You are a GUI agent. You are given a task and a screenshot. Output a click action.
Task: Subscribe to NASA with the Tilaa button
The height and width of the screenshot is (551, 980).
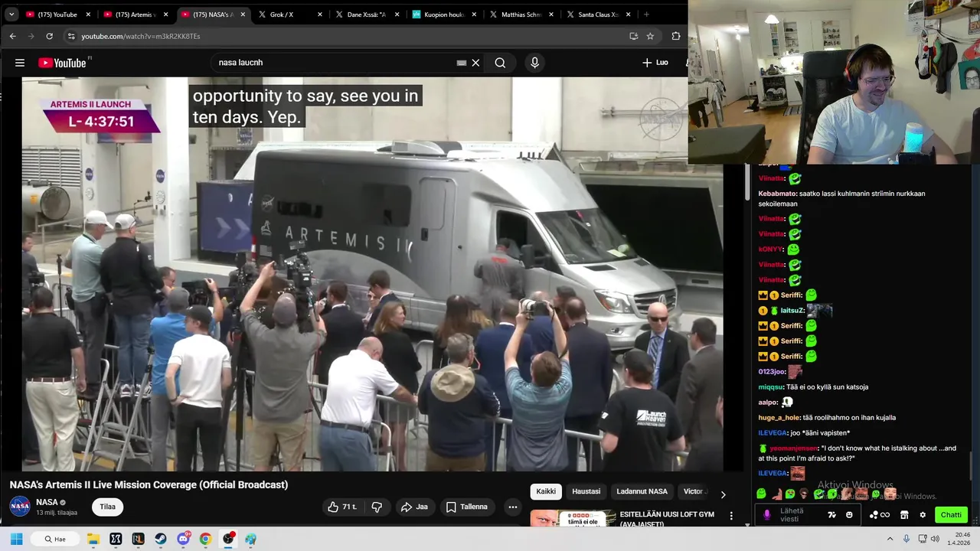click(107, 507)
